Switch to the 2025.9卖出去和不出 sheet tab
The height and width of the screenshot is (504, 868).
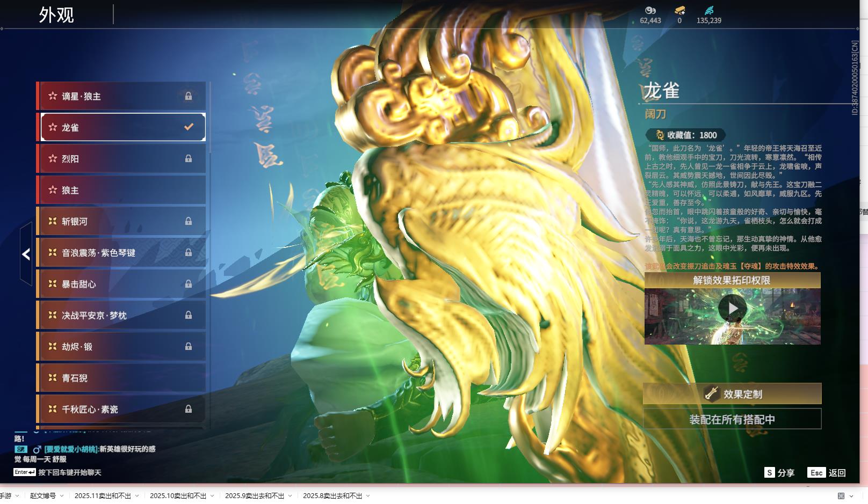255,496
